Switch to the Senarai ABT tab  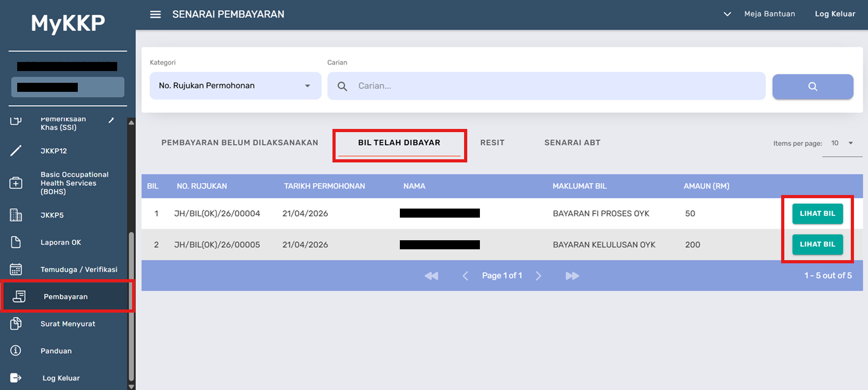point(572,143)
